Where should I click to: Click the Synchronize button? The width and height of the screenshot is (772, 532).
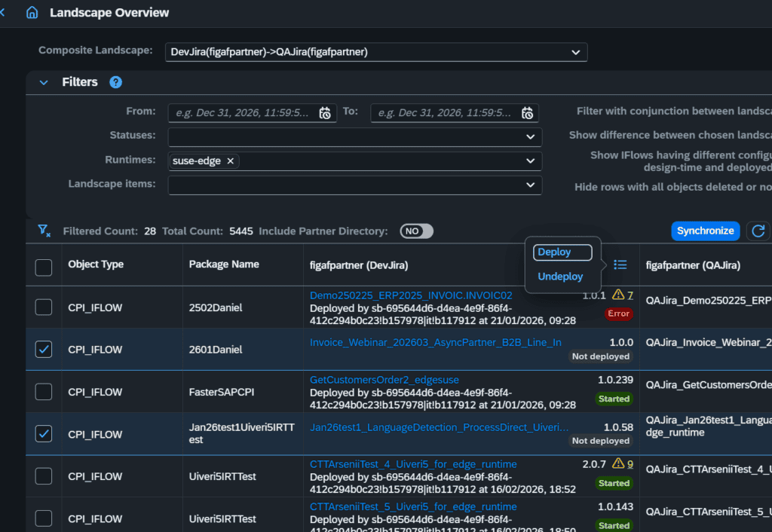click(x=705, y=231)
